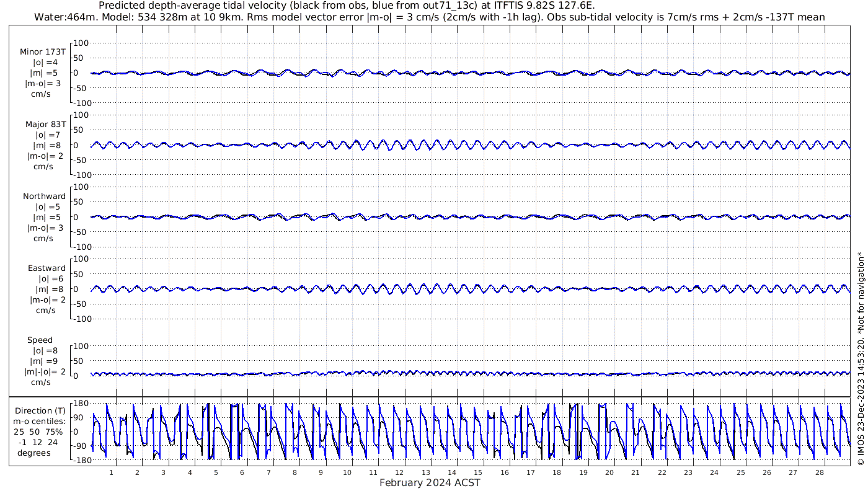Click day '3' on the date axis
The image size is (868, 496).
pyautogui.click(x=163, y=472)
